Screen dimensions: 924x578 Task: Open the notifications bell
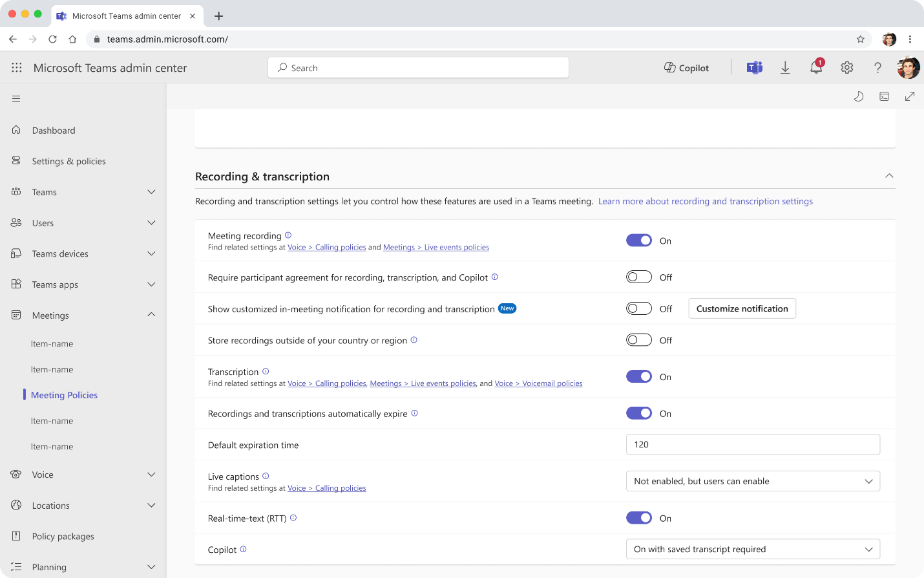pos(816,68)
